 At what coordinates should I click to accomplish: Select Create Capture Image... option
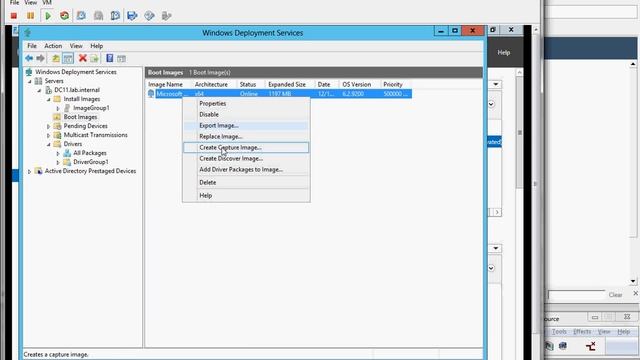coord(246,147)
